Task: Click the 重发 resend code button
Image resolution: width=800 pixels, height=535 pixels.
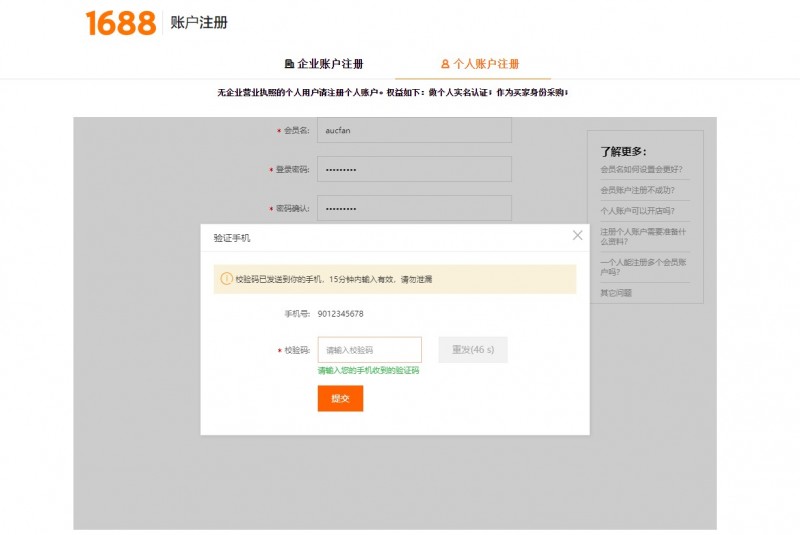Action: (473, 350)
